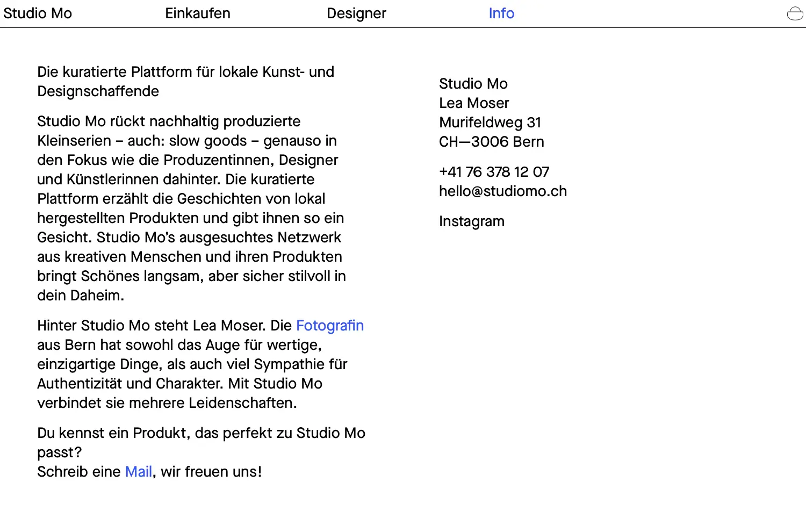Click the words 'dein Daheim.'
This screenshot has width=806, height=532.
(81, 296)
